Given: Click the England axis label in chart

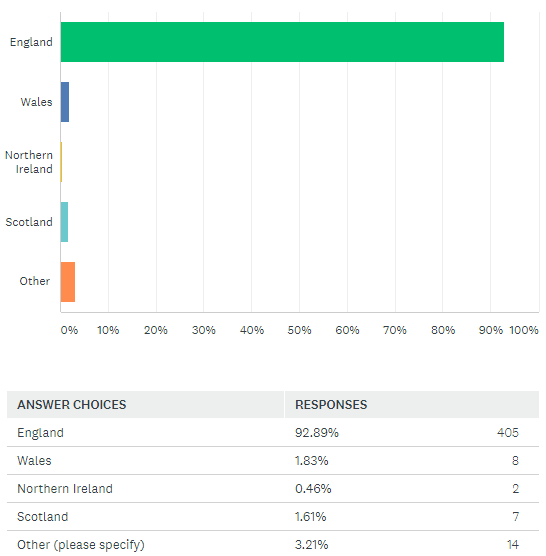Looking at the screenshot, I should (x=31, y=43).
